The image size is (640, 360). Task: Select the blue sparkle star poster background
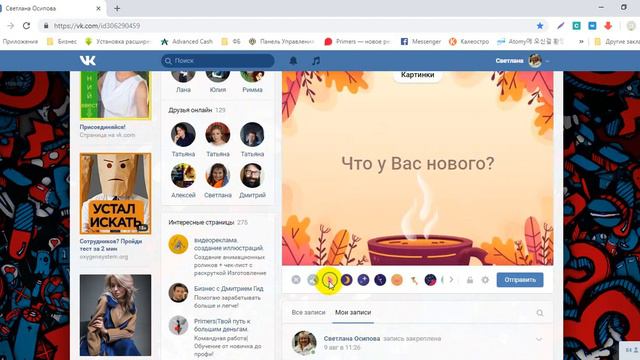click(x=363, y=280)
